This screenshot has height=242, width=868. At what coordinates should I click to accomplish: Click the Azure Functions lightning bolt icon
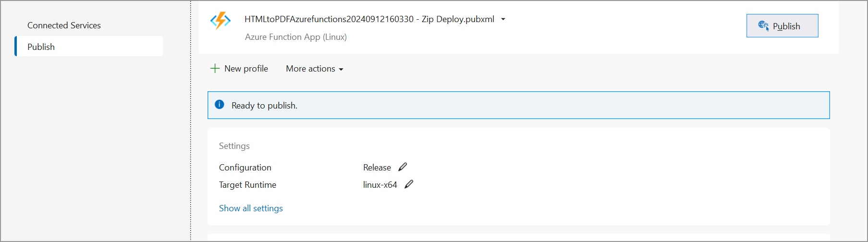[220, 20]
